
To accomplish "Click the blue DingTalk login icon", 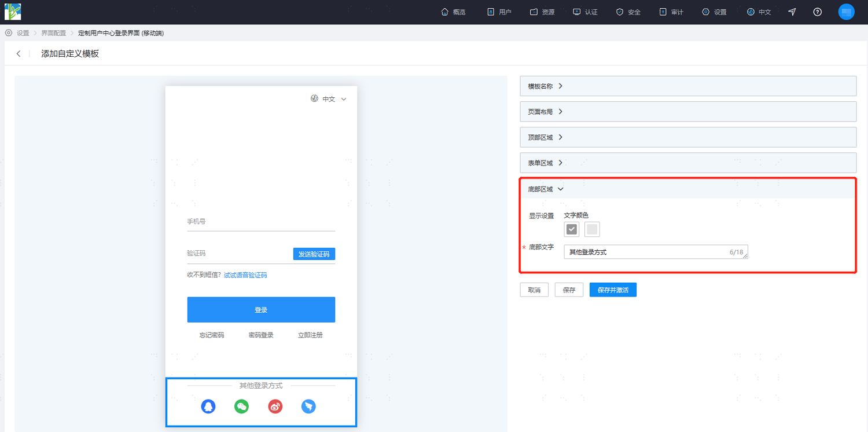I will click(x=308, y=407).
